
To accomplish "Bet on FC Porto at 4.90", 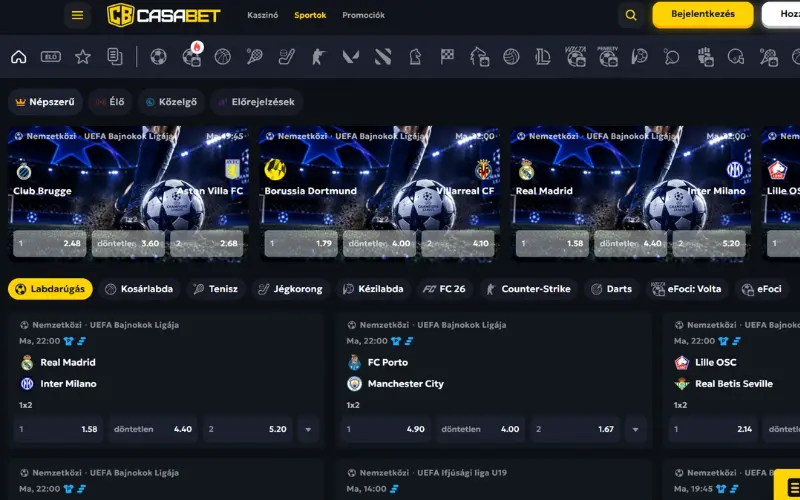I will pos(386,429).
